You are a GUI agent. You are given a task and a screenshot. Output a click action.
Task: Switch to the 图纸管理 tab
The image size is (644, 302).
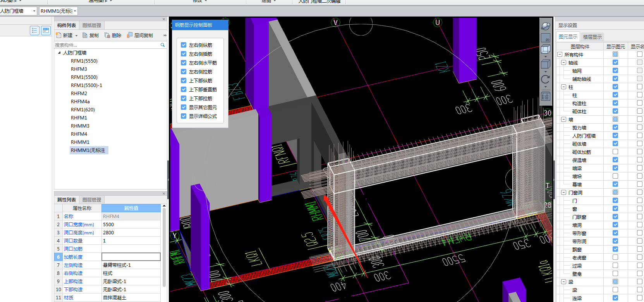[x=92, y=25]
